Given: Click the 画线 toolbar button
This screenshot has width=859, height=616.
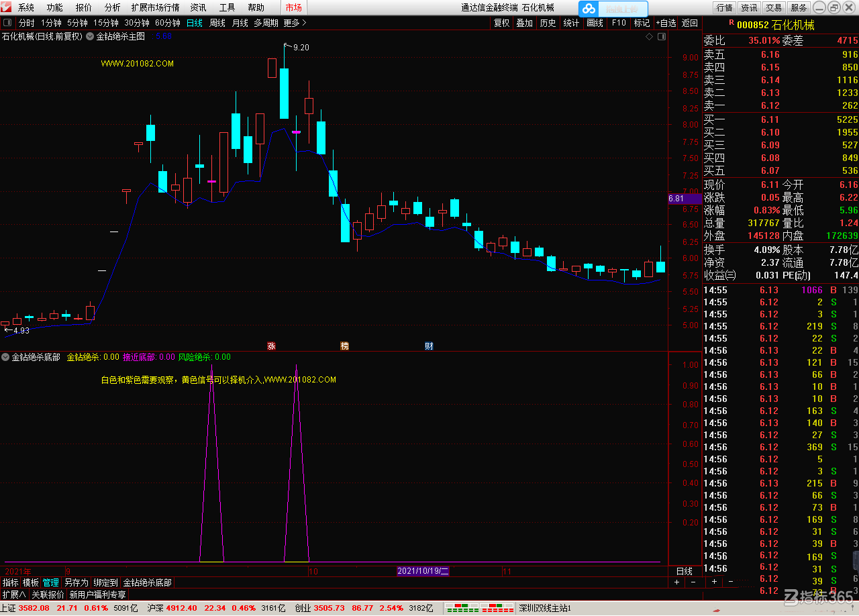Looking at the screenshot, I should click(x=595, y=22).
